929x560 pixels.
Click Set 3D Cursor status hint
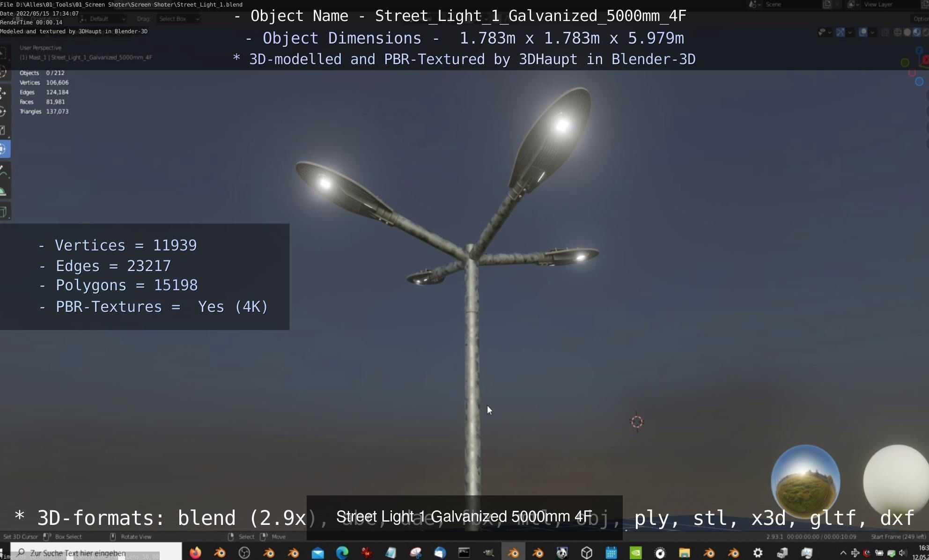click(20, 537)
